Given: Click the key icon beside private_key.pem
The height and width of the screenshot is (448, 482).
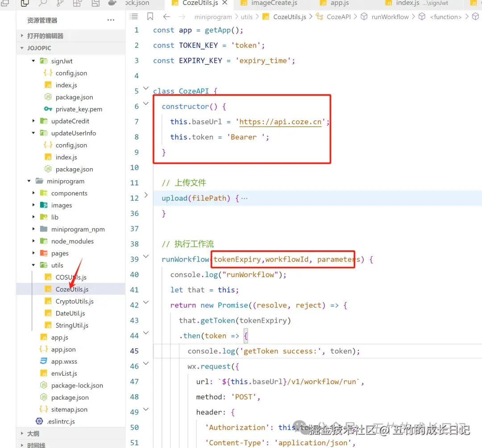Looking at the screenshot, I should click(48, 109).
